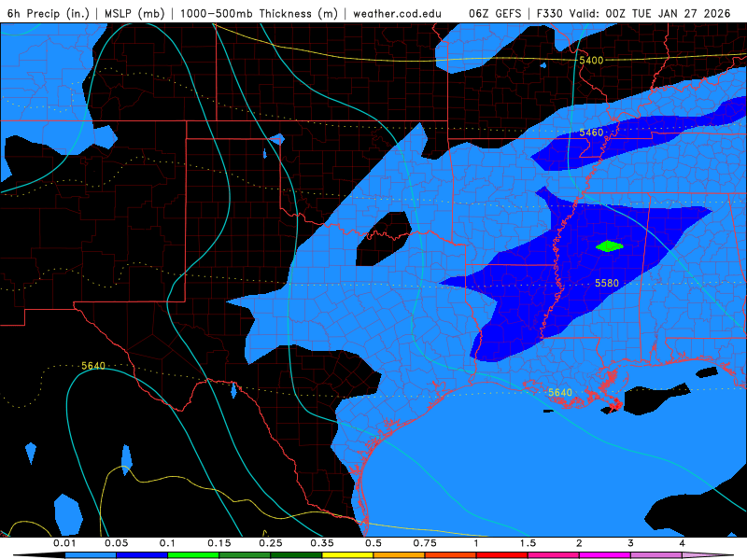747x560 pixels.
Task: Click the weather.cod.edu source text
Action: [398, 13]
